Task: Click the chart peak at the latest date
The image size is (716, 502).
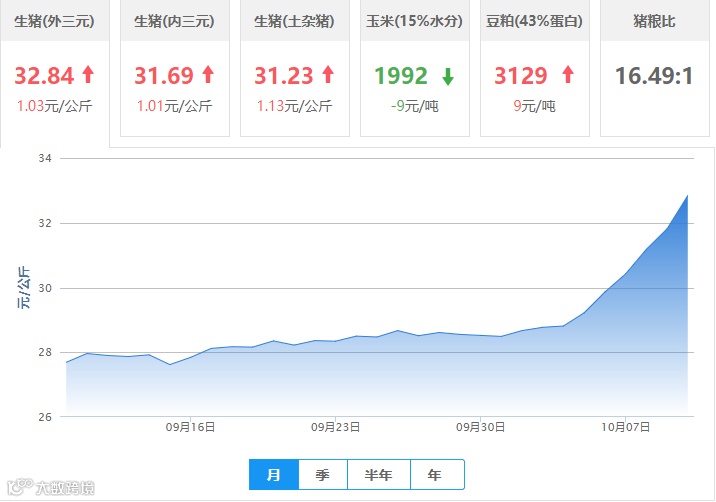Action: [x=688, y=196]
